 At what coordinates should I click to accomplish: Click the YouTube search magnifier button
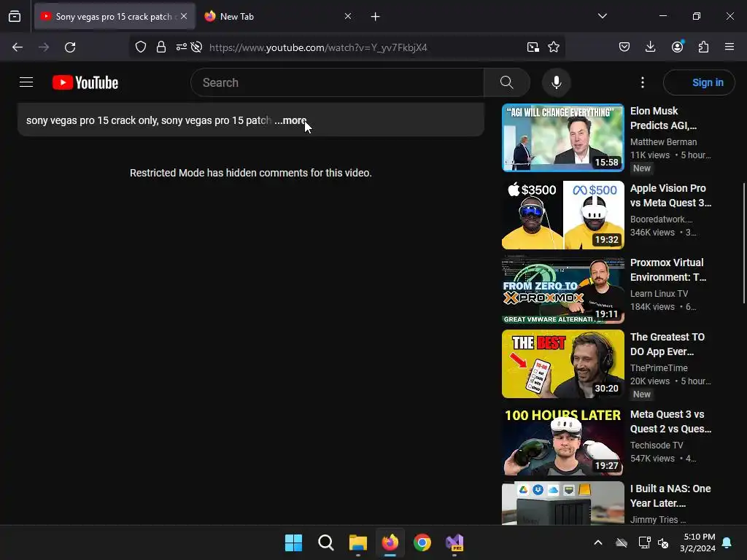pyautogui.click(x=507, y=82)
